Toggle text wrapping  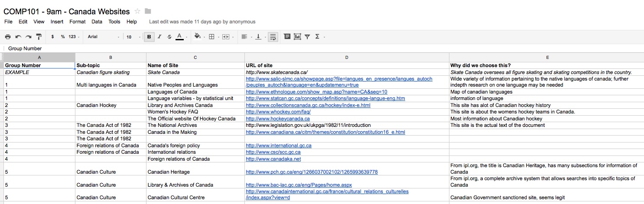click(273, 37)
